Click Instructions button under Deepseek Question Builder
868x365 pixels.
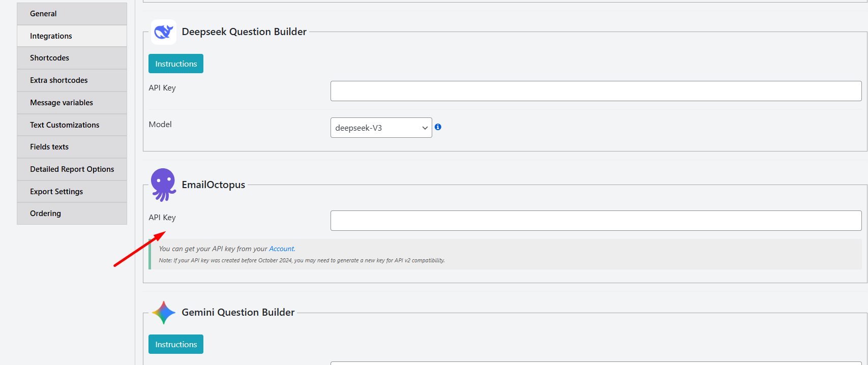(x=176, y=64)
